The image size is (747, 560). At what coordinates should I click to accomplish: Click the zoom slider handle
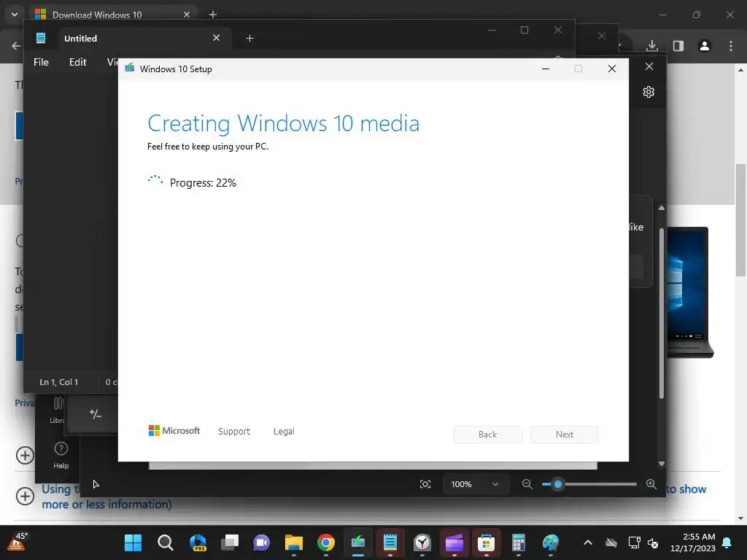point(558,484)
